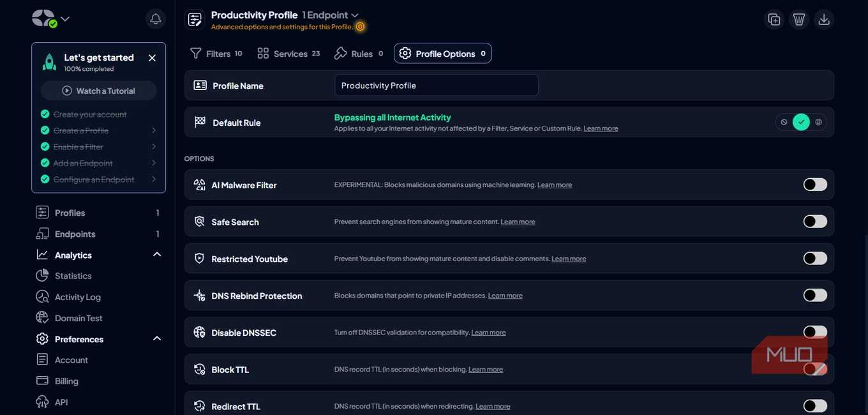Toggle Redirect TTL switch
The image size is (868, 415).
click(x=815, y=406)
